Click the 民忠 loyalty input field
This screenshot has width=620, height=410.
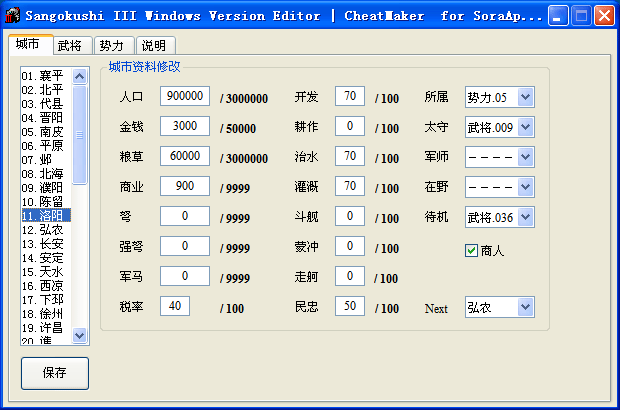350,307
